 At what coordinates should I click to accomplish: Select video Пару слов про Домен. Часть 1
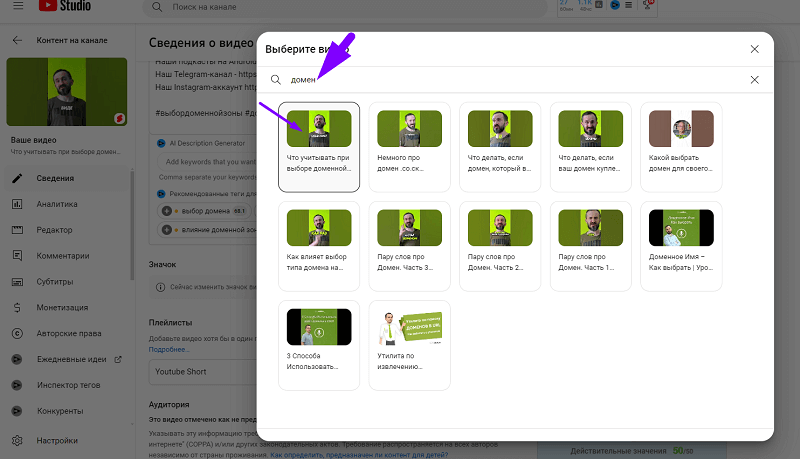(x=591, y=246)
